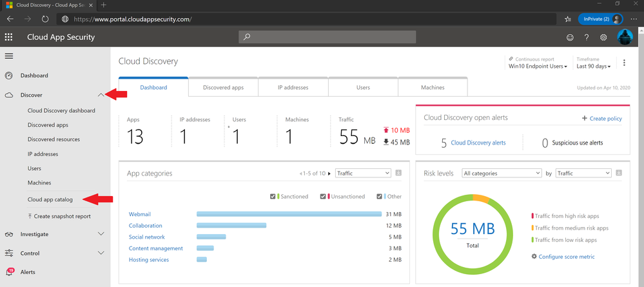Click the browser refresh button
The image size is (644, 287).
point(45,19)
